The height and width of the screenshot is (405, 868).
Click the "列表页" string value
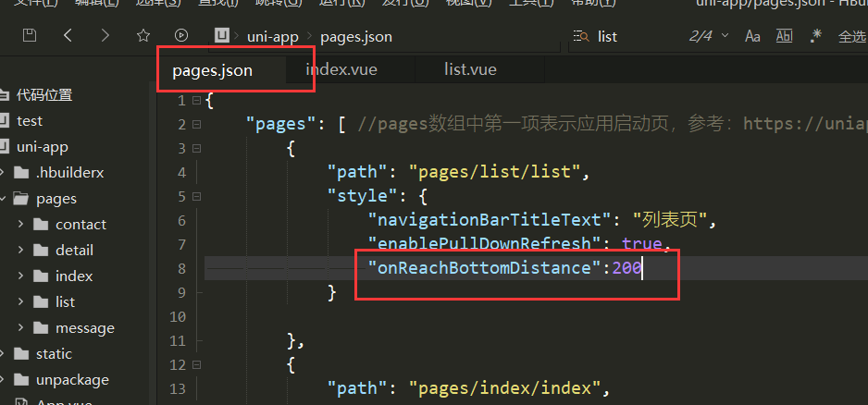pyautogui.click(x=670, y=220)
